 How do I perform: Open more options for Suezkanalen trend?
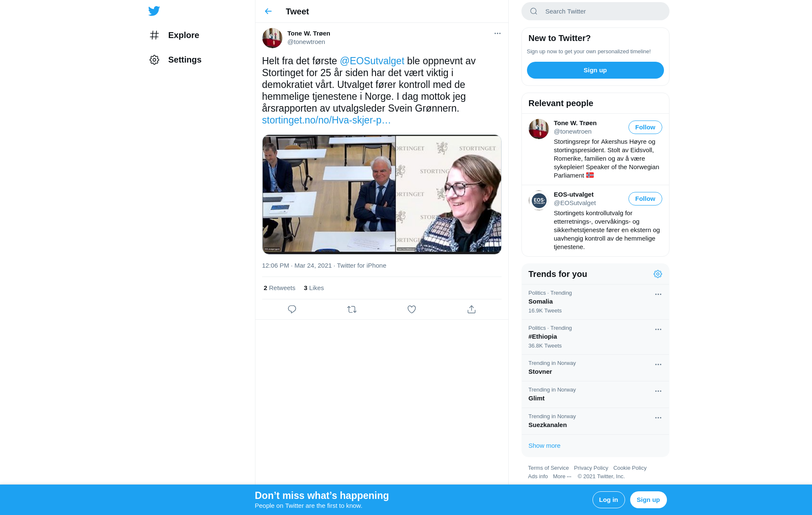click(658, 418)
